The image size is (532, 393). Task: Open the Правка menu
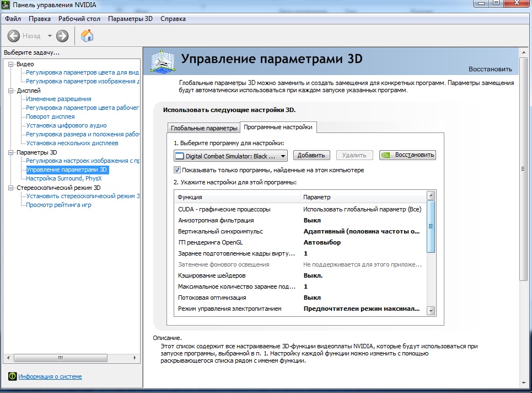pyautogui.click(x=39, y=19)
